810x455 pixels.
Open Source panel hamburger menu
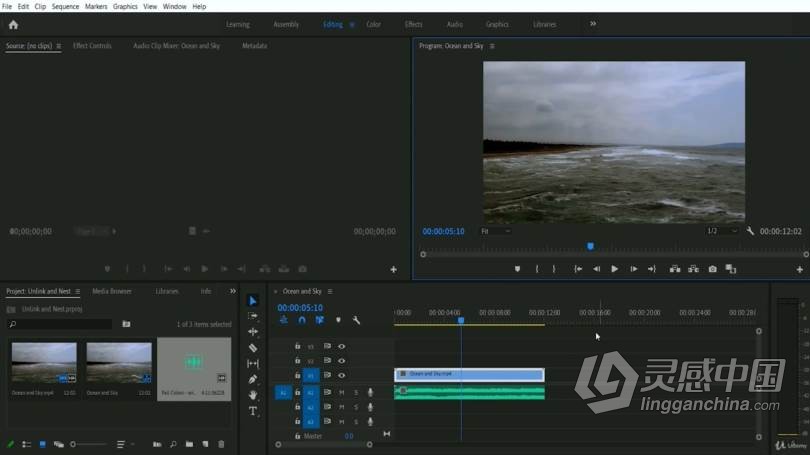(58, 46)
